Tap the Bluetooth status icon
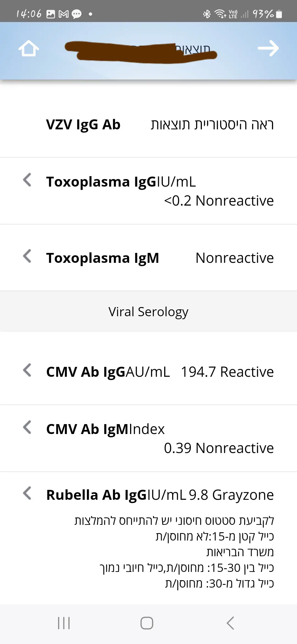This screenshot has width=297, height=644. (207, 14)
